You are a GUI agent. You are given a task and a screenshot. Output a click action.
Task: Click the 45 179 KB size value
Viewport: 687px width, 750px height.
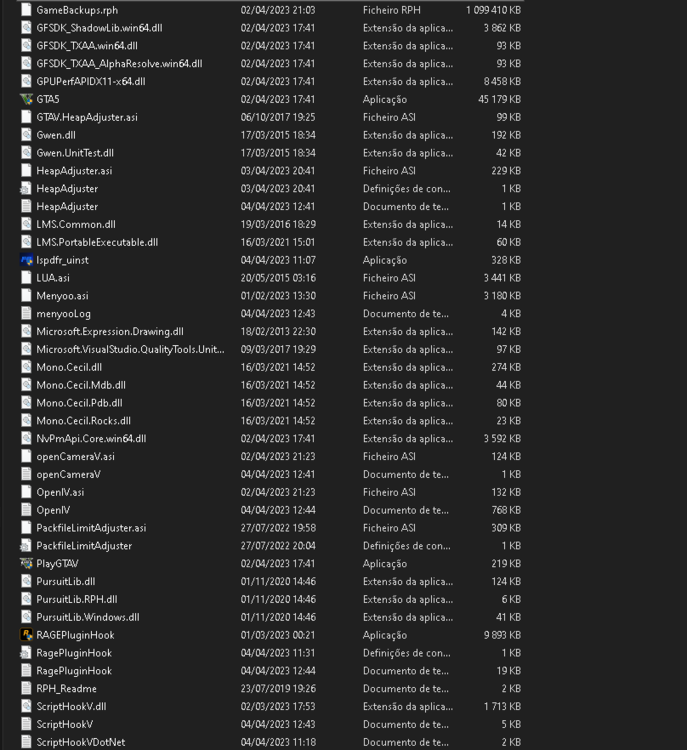click(x=499, y=99)
